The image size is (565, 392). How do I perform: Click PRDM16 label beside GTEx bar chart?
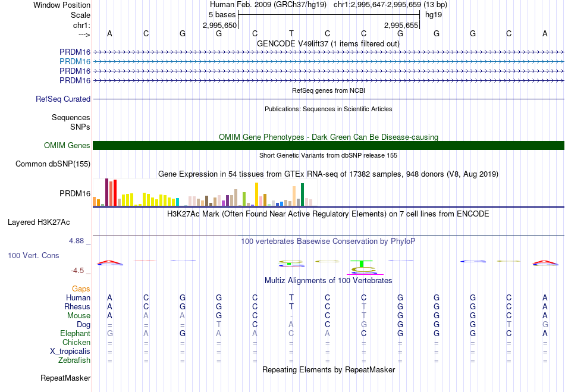[75, 193]
